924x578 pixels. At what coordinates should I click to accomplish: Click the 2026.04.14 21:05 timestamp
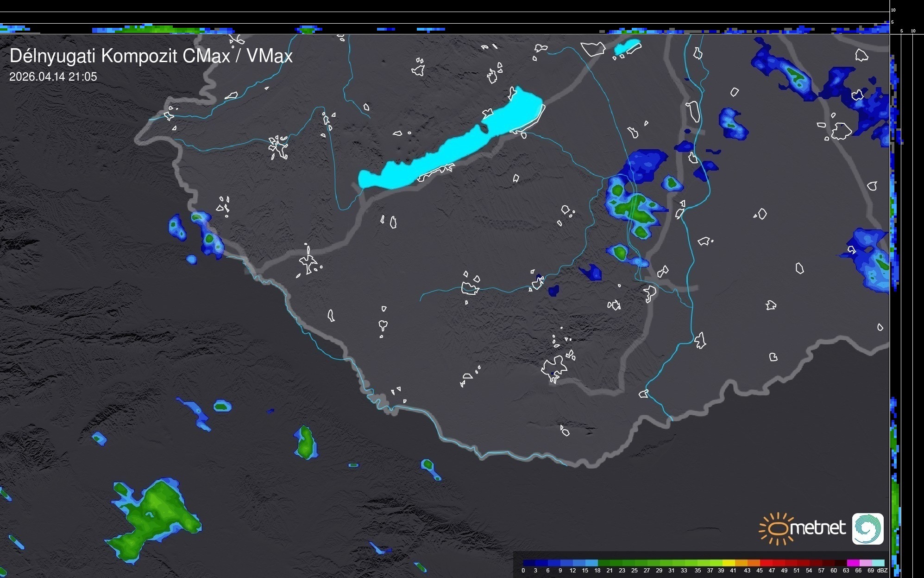[53, 77]
